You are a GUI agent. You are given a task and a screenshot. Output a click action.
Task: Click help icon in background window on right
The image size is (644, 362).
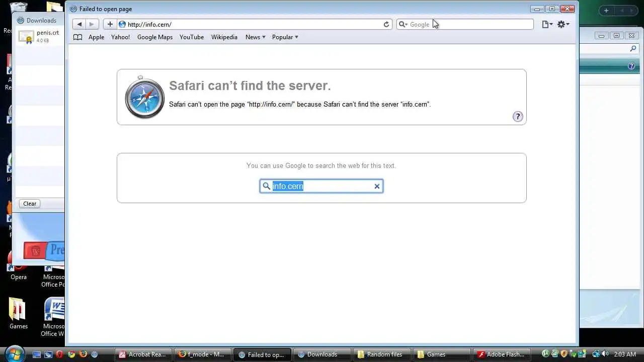coord(631,66)
